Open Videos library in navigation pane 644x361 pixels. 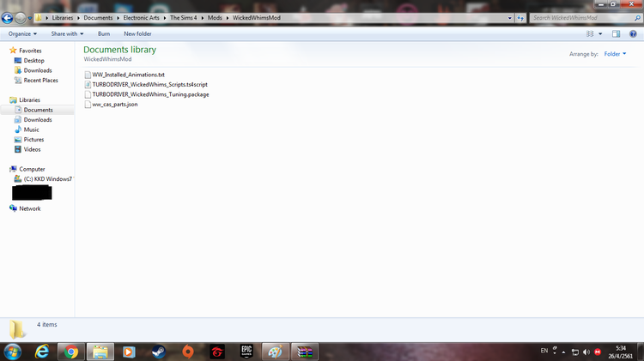click(x=27, y=149)
